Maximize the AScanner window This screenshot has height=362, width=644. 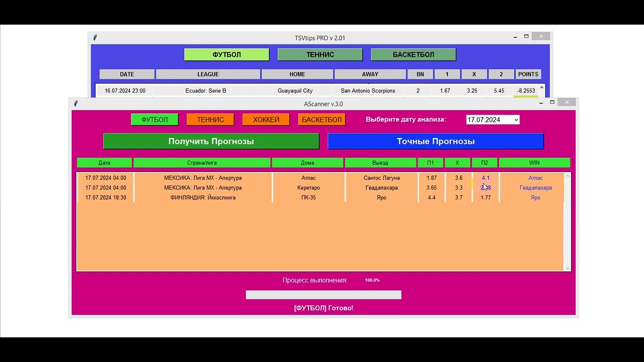(552, 102)
